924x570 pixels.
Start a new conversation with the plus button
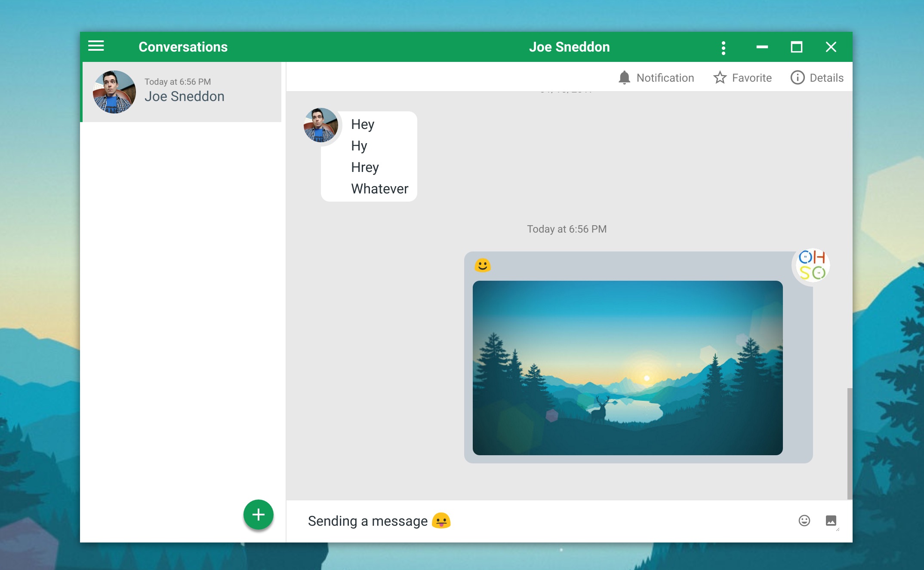tap(259, 514)
